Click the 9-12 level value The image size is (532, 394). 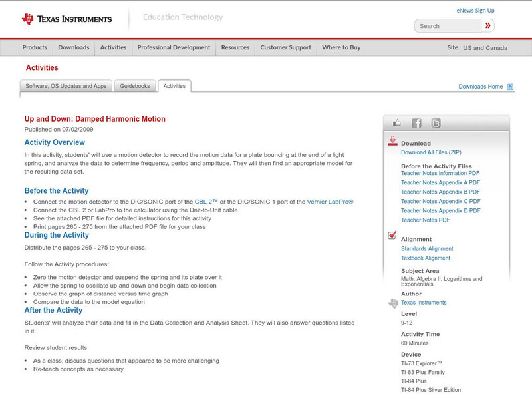coord(406,323)
